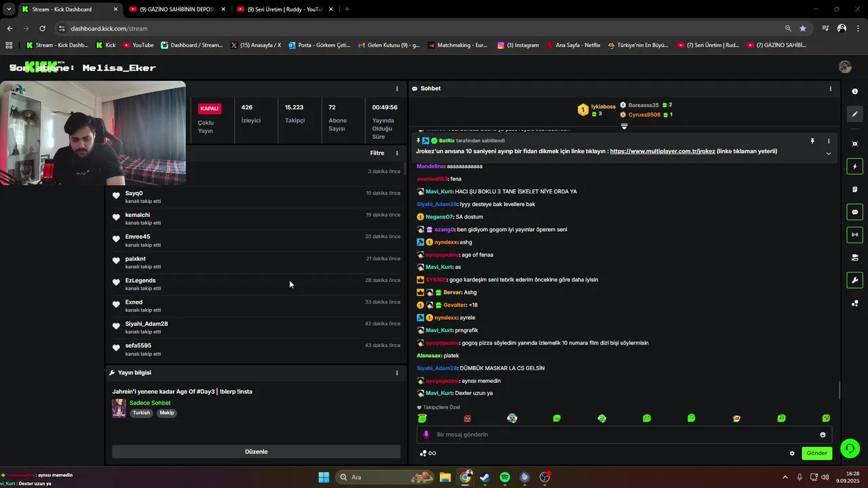Click the three-dots cluster icon in sidebar

pos(854,303)
